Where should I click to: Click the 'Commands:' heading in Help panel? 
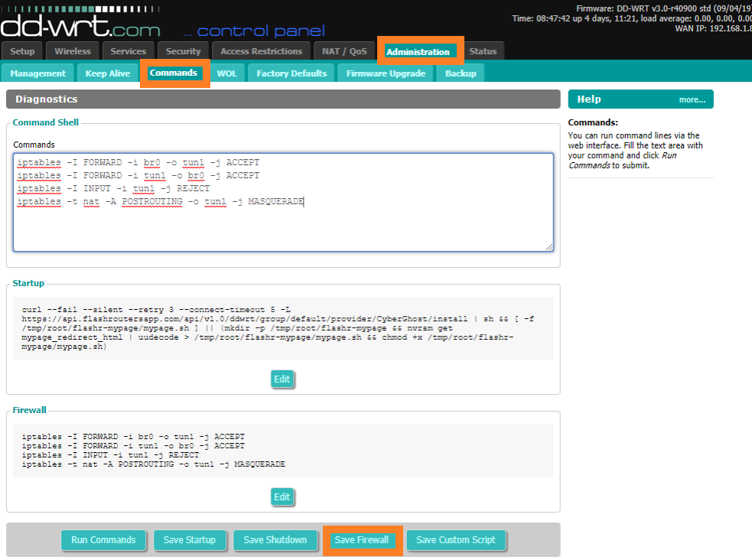593,122
